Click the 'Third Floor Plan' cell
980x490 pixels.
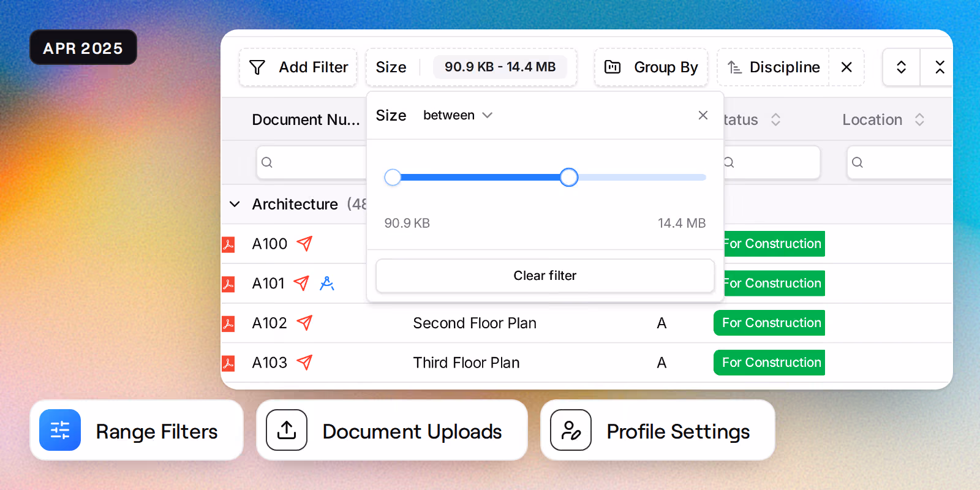(x=466, y=363)
